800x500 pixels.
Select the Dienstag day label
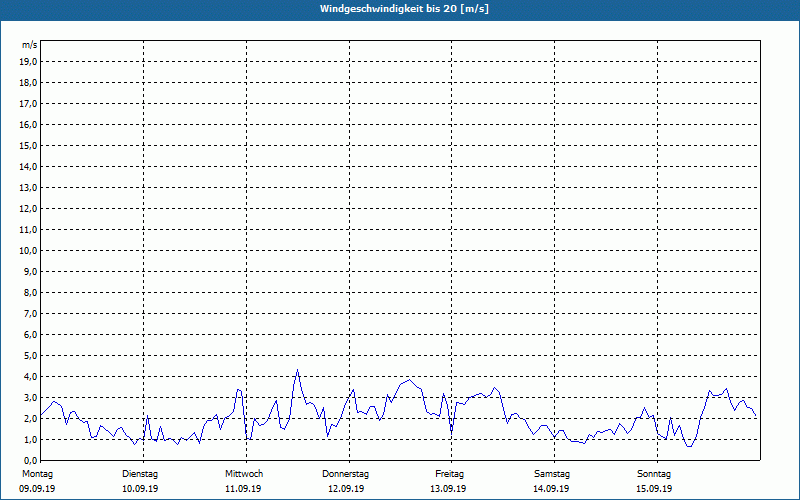point(140,474)
